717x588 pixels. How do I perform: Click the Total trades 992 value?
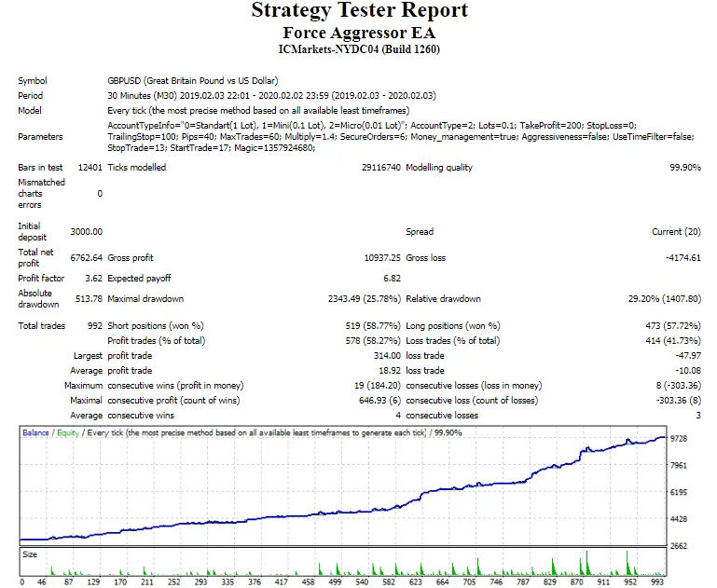[95, 326]
